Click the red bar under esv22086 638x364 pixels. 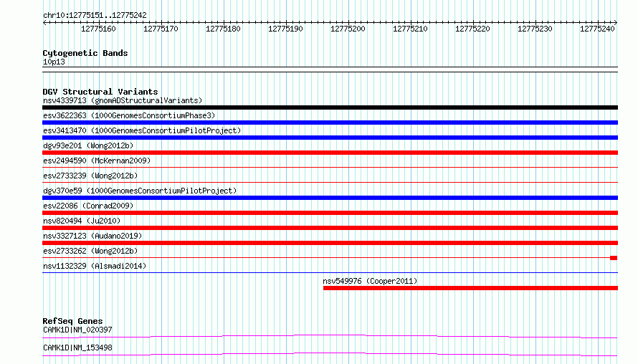(x=330, y=213)
